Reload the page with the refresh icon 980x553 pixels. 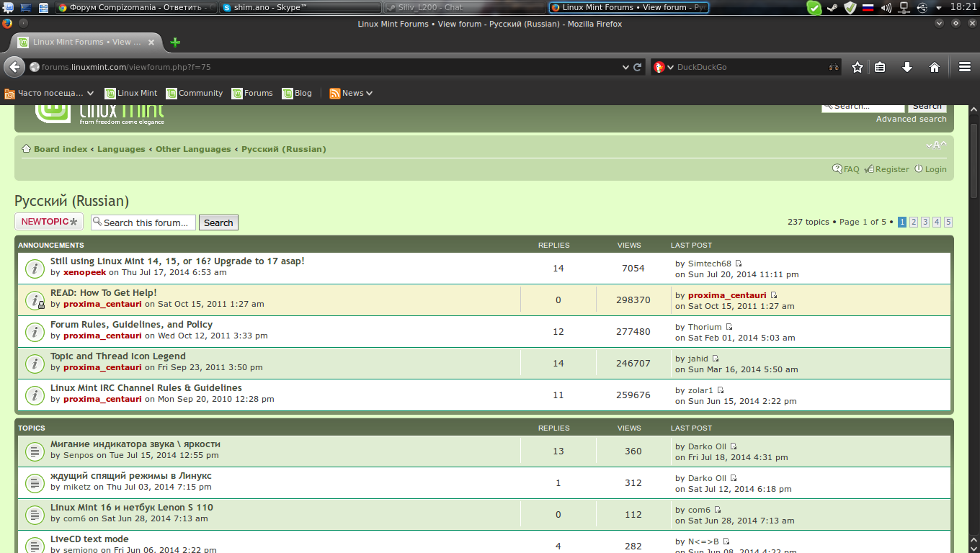pyautogui.click(x=638, y=67)
